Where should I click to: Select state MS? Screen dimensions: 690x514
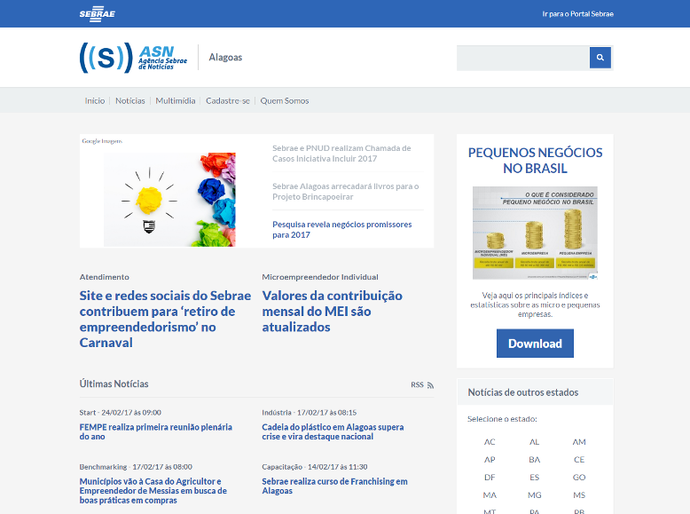click(579, 495)
